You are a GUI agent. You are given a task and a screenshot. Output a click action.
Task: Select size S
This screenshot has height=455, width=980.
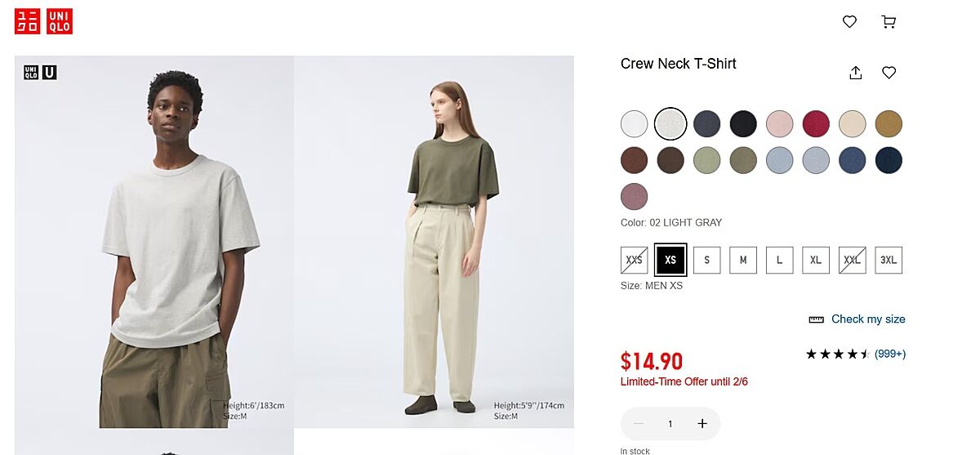click(x=706, y=260)
